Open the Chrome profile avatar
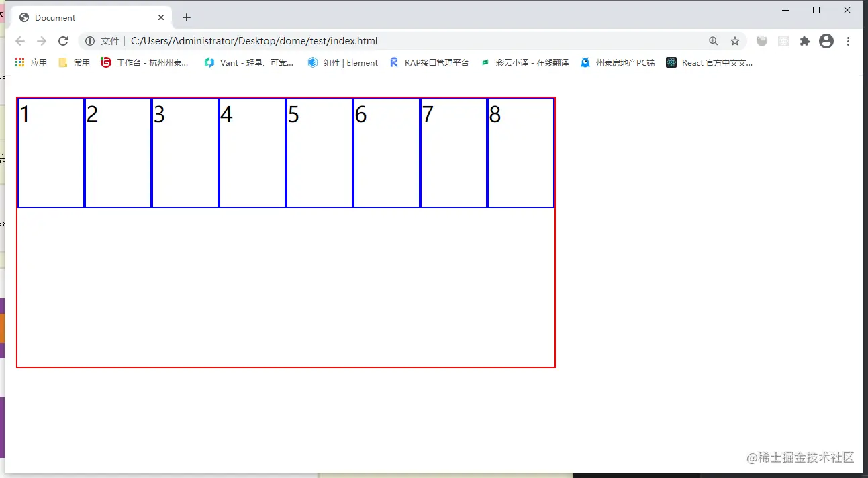The width and height of the screenshot is (868, 478). (x=826, y=40)
